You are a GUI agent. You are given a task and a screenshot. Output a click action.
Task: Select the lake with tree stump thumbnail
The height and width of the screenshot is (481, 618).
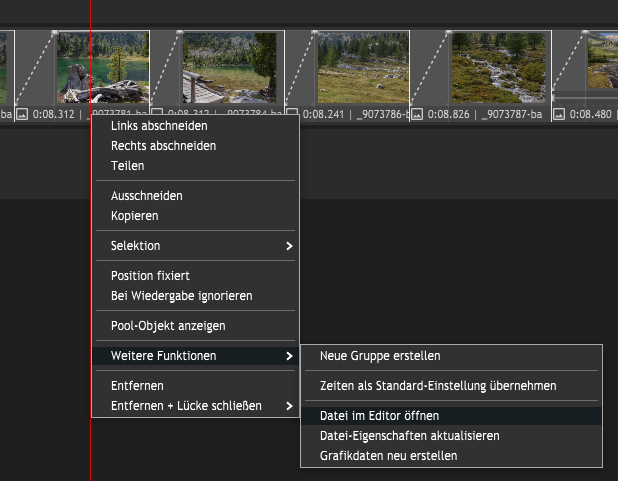coord(103,68)
